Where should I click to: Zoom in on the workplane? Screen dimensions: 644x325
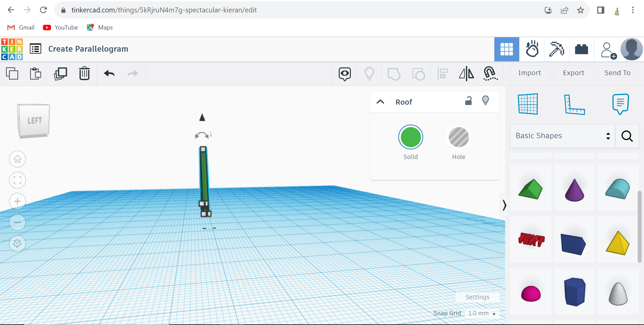pos(17,201)
